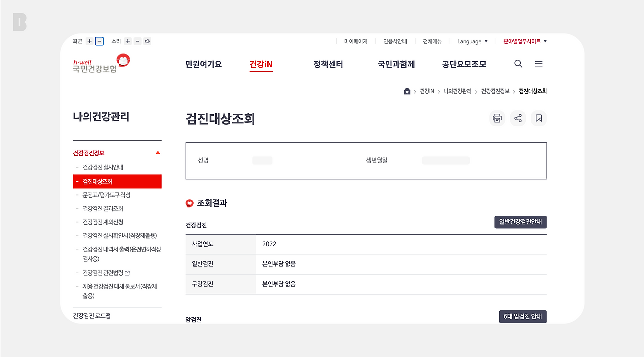Bookmark the current page
The width and height of the screenshot is (644, 357).
pos(538,118)
